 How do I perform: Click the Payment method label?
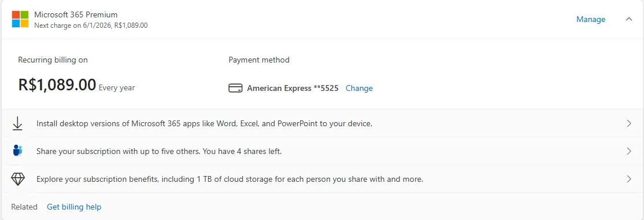[x=259, y=60]
